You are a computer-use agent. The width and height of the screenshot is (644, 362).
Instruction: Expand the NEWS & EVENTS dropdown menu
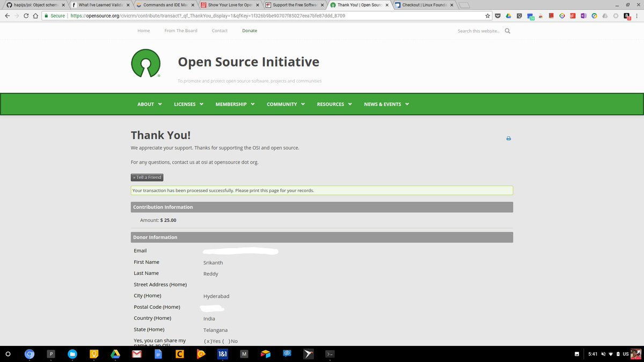pos(386,104)
